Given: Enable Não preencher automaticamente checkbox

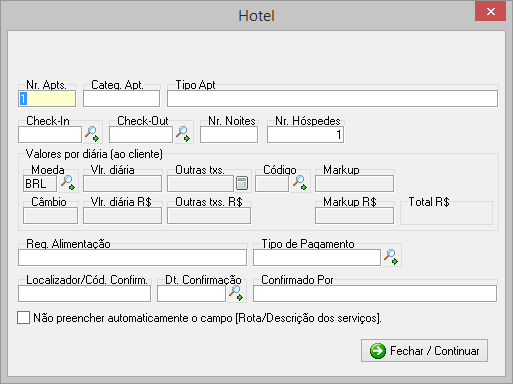Looking at the screenshot, I should pos(24,318).
